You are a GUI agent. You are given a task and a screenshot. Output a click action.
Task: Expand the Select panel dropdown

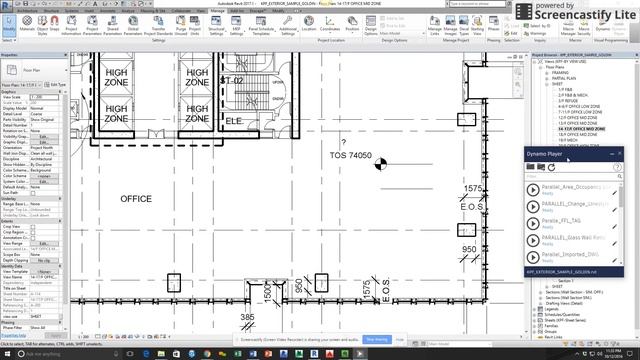pos(9,40)
